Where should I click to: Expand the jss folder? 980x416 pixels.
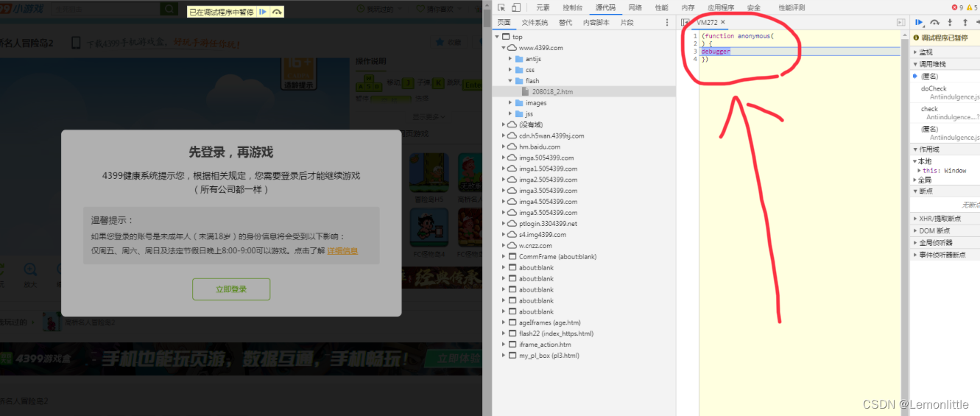click(510, 114)
